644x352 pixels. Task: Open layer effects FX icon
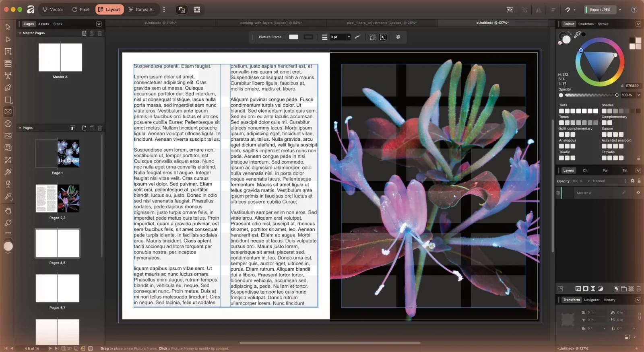pos(578,288)
